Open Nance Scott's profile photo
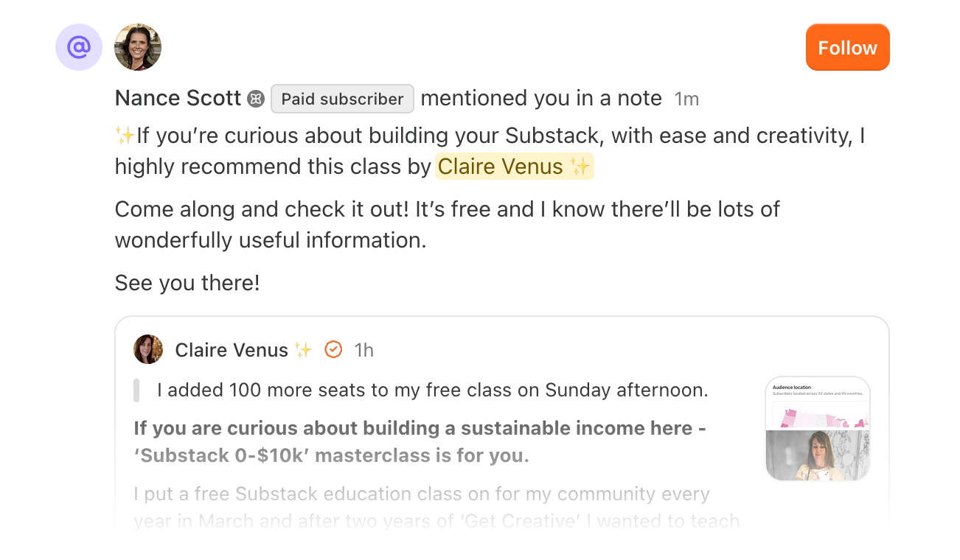This screenshot has height=560, width=960. click(x=138, y=47)
